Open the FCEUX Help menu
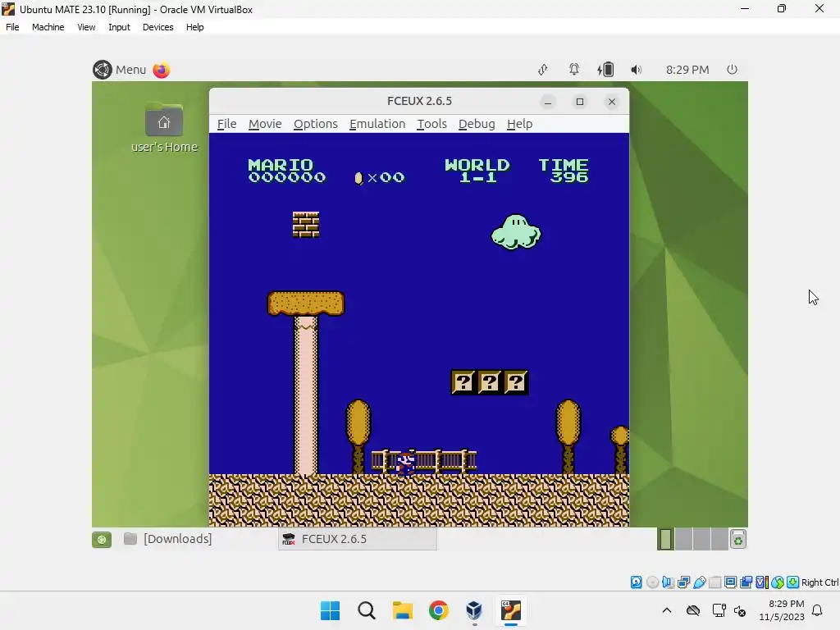 [519, 124]
